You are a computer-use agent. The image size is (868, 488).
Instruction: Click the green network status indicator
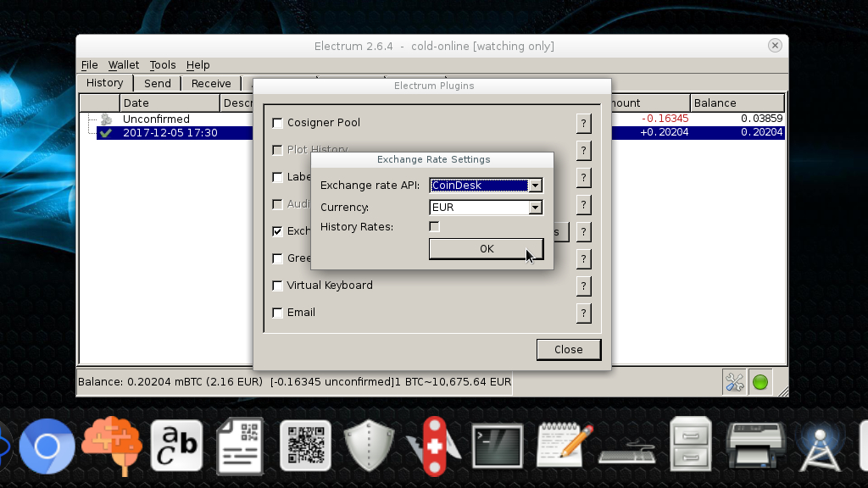760,382
